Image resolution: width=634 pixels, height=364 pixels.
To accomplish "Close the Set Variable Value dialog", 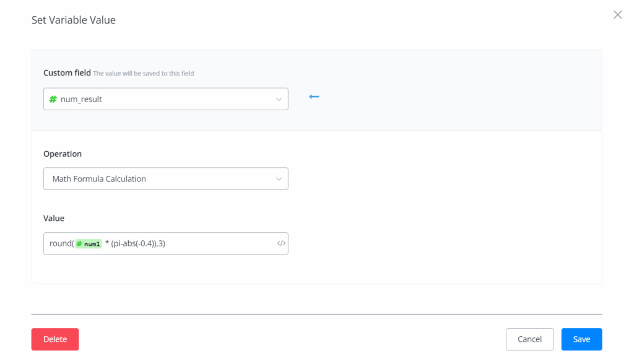I will click(x=617, y=15).
